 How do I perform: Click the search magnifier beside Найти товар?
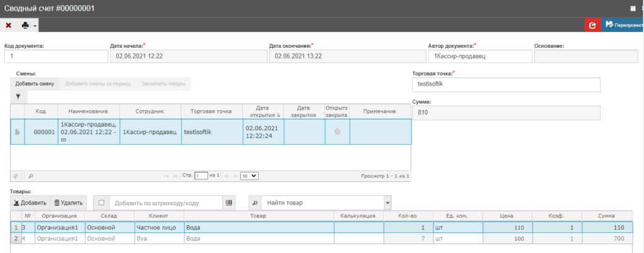point(254,203)
